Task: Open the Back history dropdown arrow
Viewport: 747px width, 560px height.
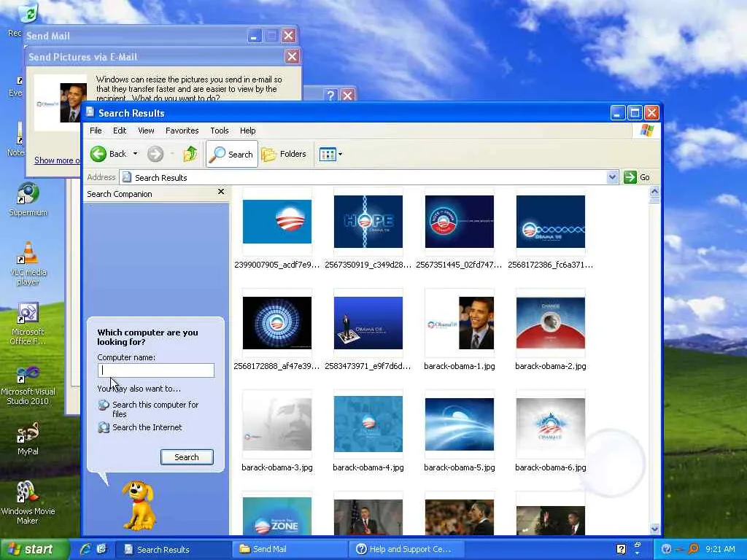Action: [135, 154]
